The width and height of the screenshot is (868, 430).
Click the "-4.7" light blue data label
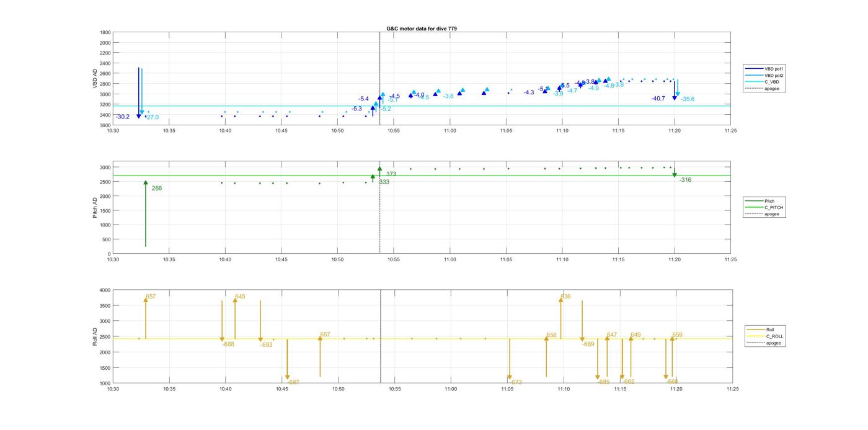572,91
